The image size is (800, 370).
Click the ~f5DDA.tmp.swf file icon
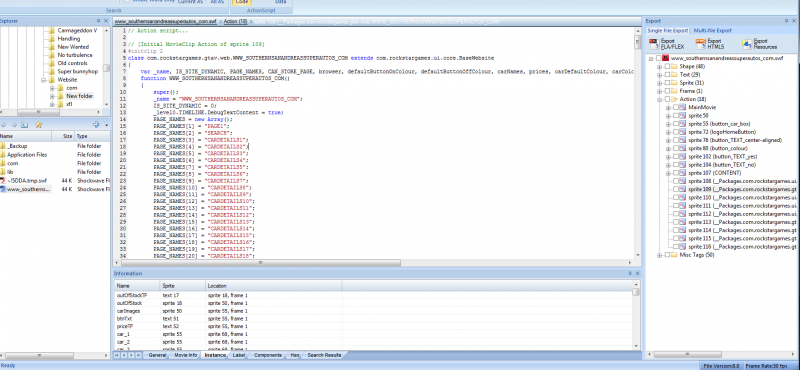pos(3,180)
